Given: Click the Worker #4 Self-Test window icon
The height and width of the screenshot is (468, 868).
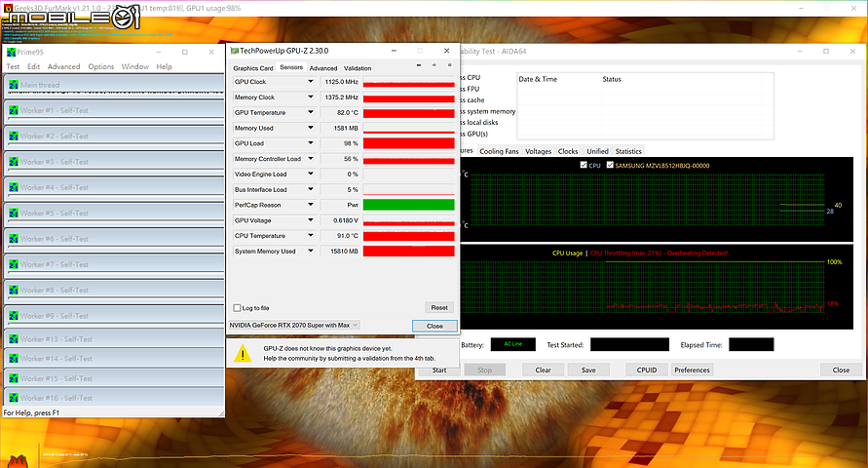Looking at the screenshot, I should (14, 187).
